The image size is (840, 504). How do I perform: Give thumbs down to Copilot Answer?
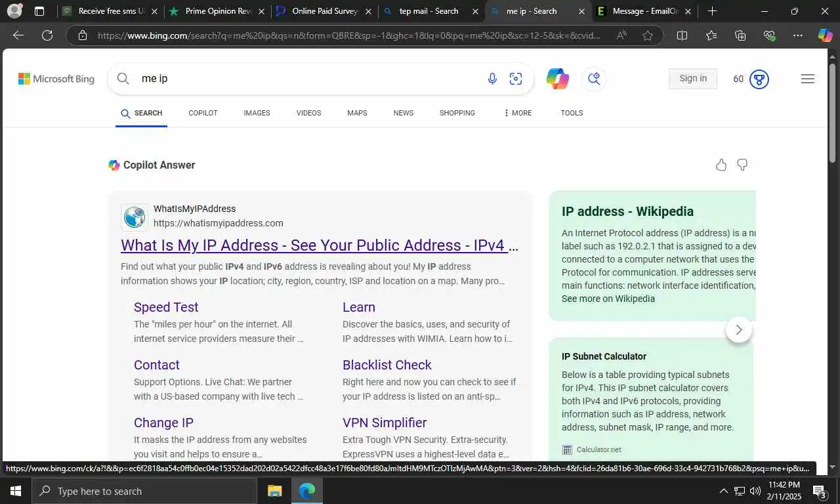(742, 165)
